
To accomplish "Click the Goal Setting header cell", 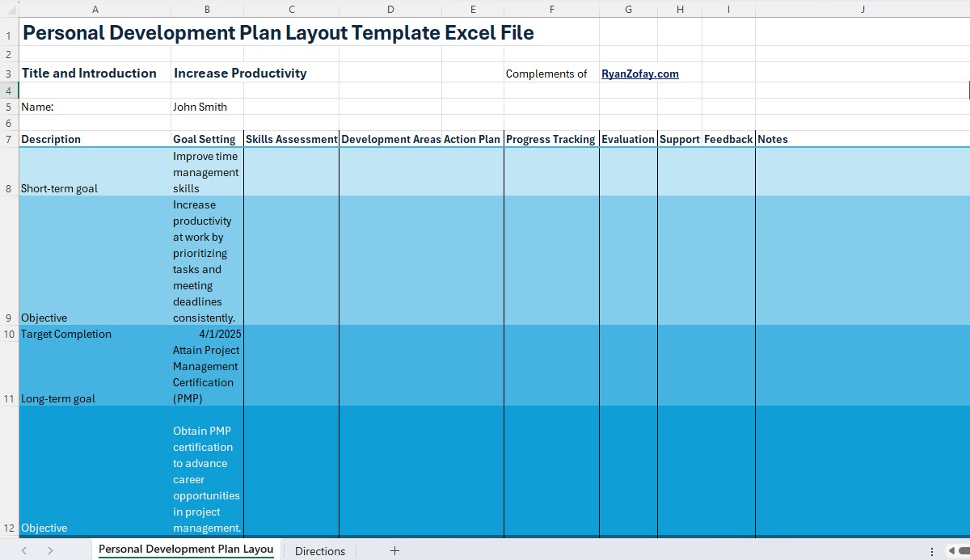I will click(205, 139).
